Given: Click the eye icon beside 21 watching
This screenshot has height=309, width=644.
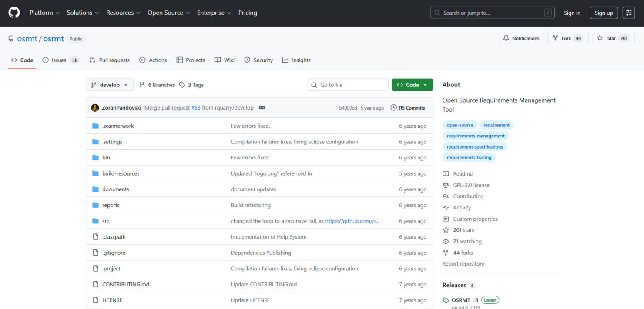Looking at the screenshot, I should point(446,242).
